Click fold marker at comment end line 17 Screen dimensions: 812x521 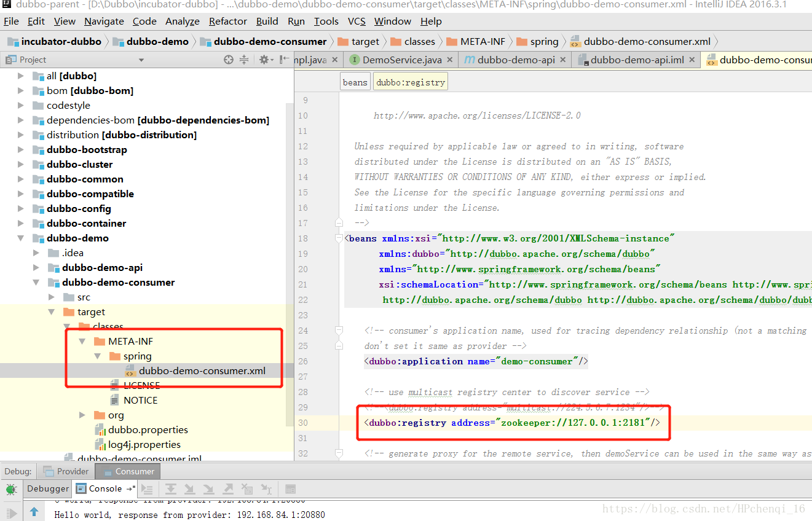coord(339,222)
